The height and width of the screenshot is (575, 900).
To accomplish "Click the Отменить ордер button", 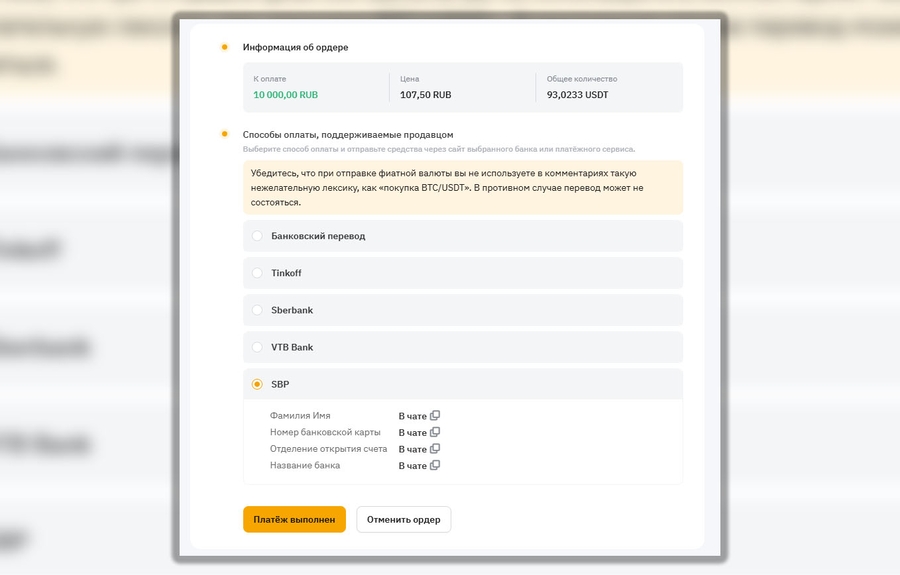I will (x=403, y=520).
